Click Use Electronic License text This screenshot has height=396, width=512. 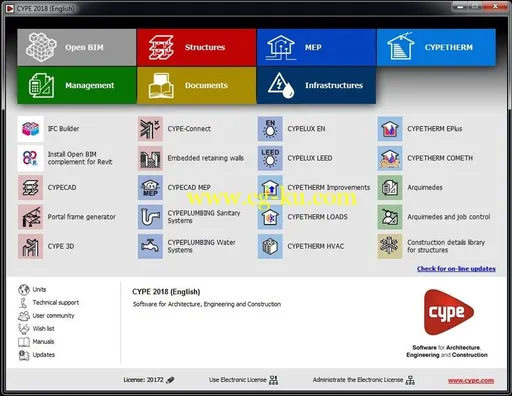pos(238,380)
